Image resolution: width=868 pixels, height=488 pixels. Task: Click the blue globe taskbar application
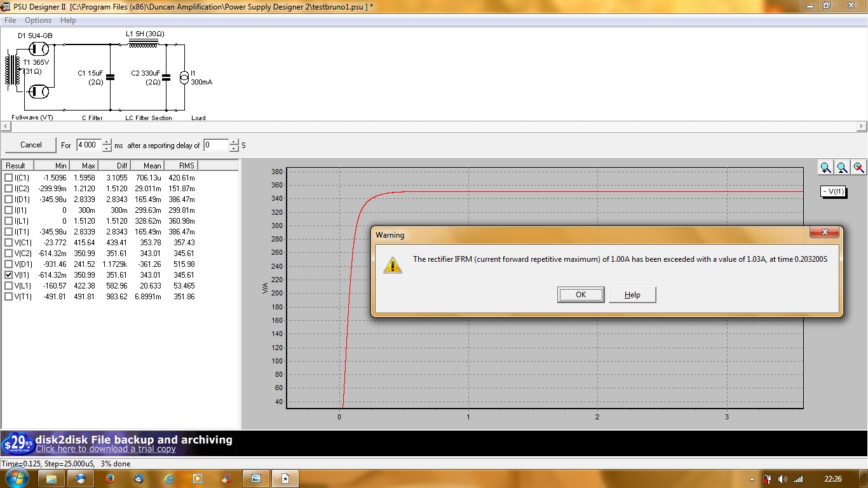tap(81, 478)
